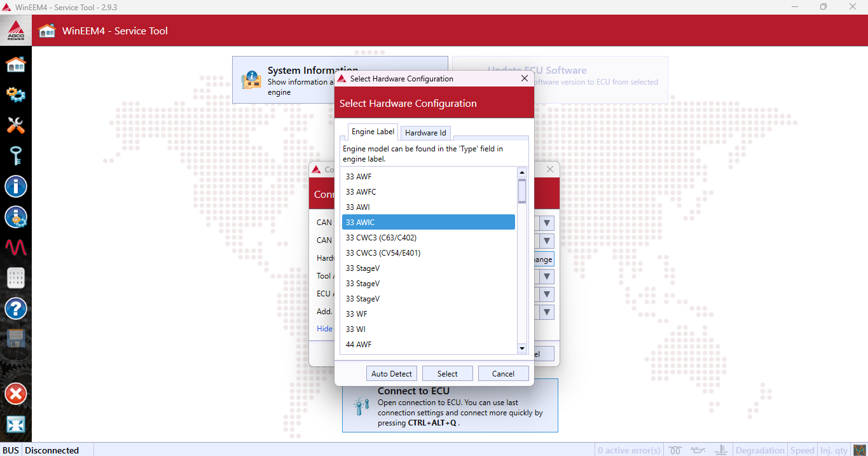Minimize the WinEEM4 window
868x456 pixels.
(794, 7)
